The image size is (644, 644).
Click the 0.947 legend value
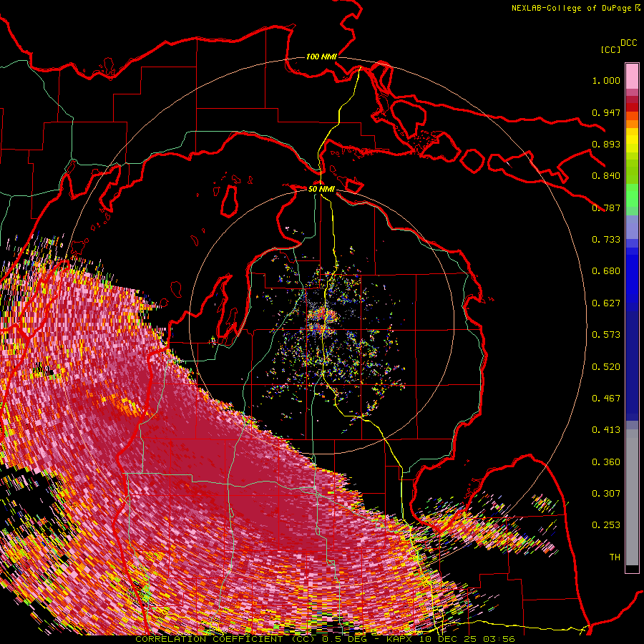(606, 112)
